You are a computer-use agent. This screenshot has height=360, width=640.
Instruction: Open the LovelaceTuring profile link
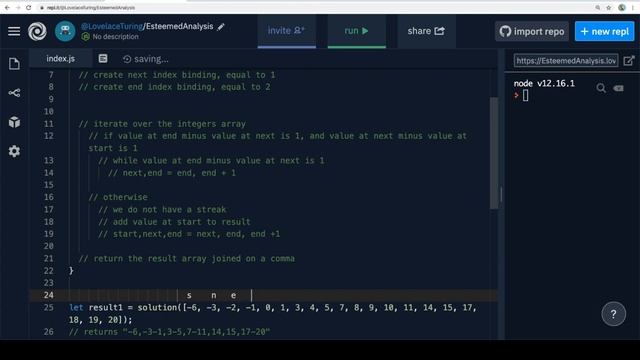112,26
